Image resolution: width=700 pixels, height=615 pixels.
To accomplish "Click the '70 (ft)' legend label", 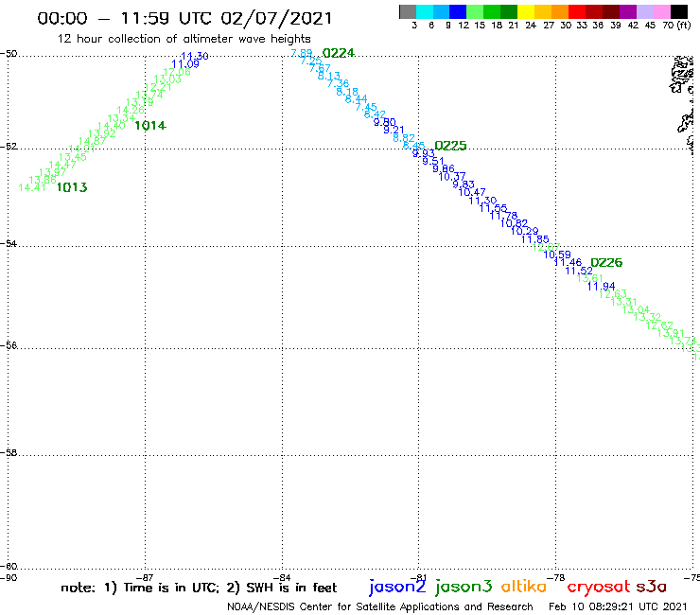I will click(676, 25).
